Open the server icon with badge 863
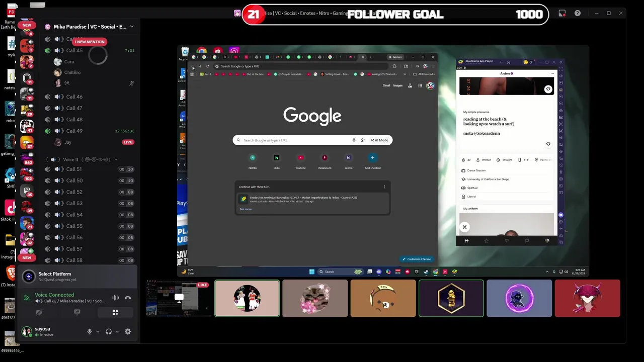Screen dimensions: 644x362 [x=27, y=159]
